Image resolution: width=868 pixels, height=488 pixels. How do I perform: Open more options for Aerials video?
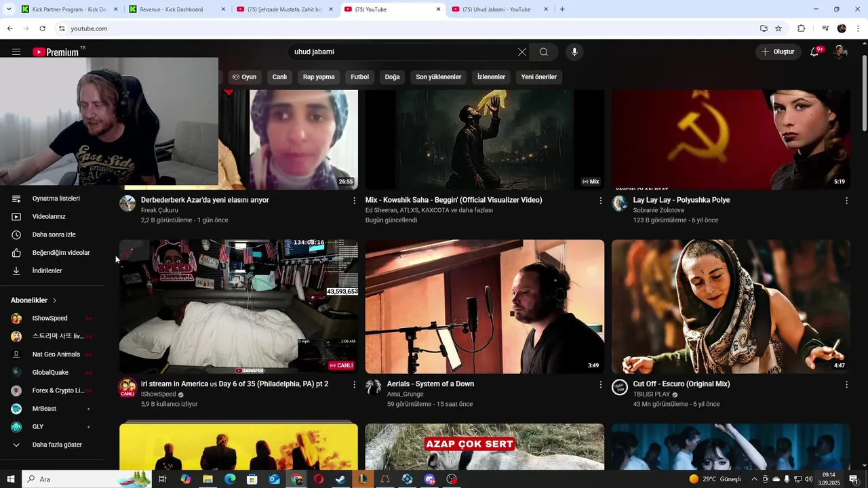[x=600, y=384]
